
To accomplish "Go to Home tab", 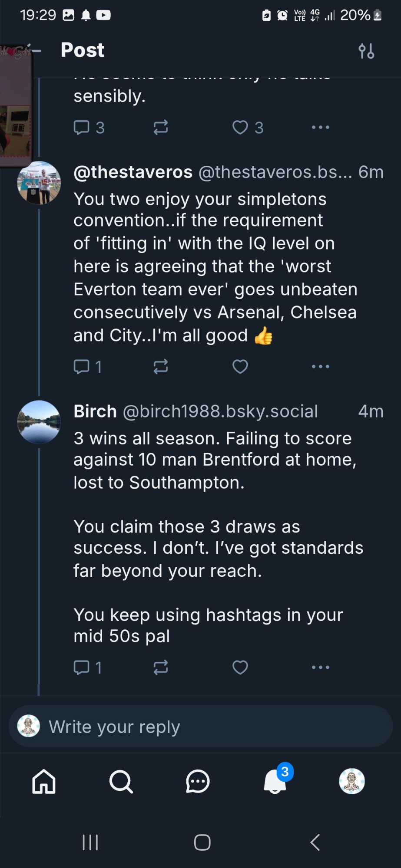I will 44,782.
